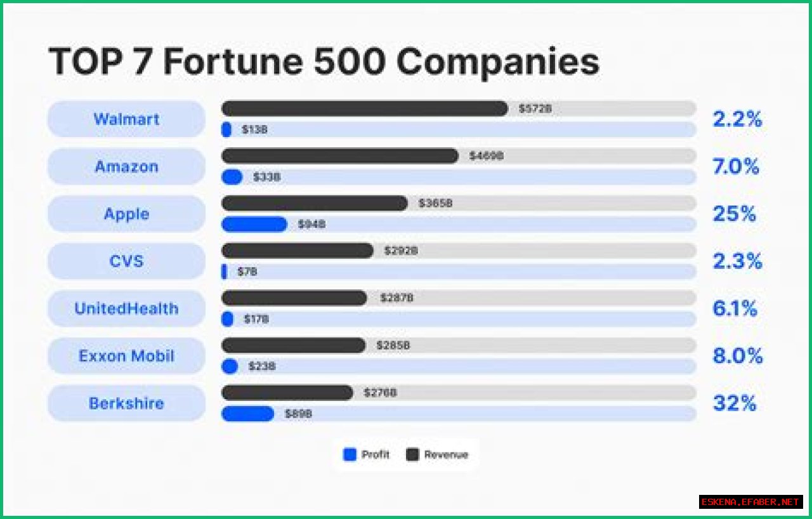Click Berkshire's $89B profit bar
This screenshot has width=812, height=519.
tap(247, 414)
